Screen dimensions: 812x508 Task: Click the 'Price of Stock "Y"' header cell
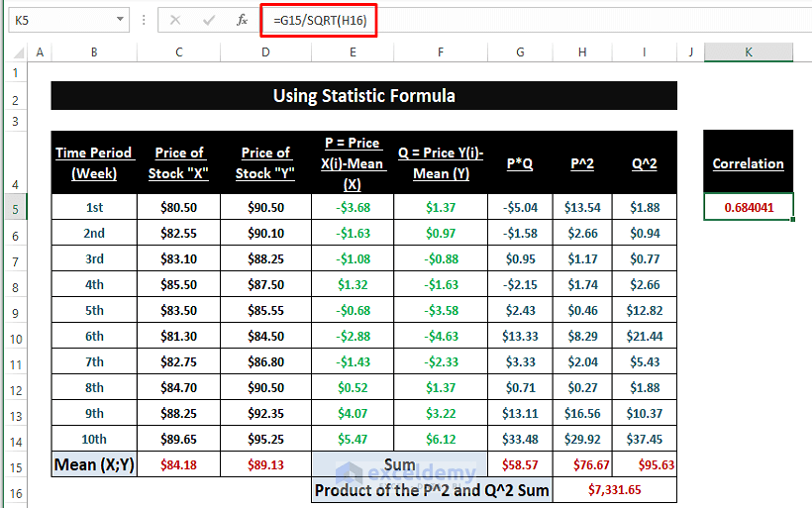tap(265, 162)
